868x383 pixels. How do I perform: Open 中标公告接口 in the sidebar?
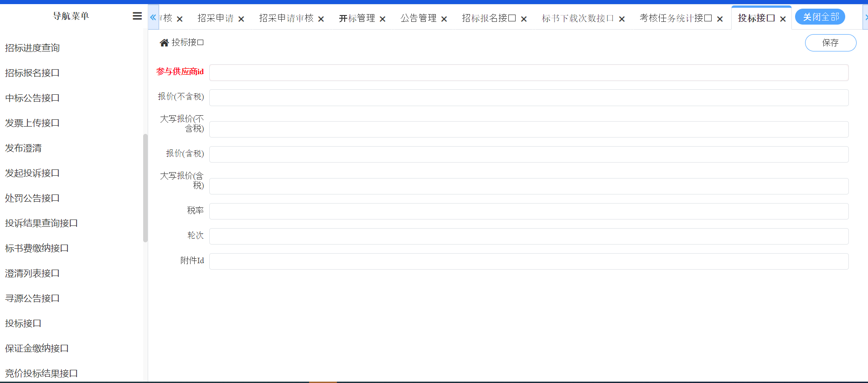[32, 98]
